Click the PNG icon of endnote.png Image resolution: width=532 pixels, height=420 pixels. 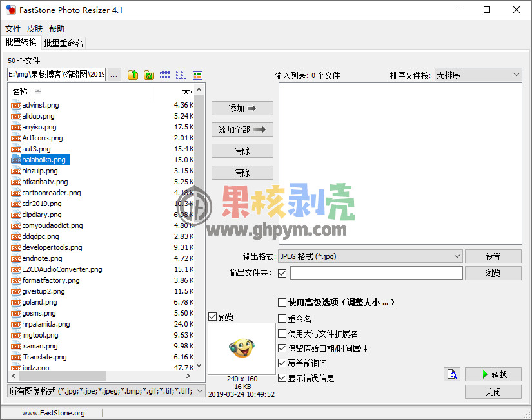[x=16, y=259]
